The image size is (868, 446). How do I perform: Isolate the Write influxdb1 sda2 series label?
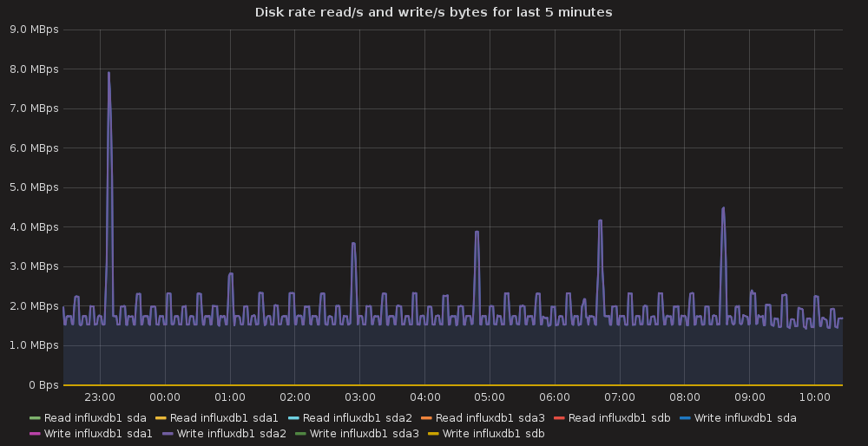[231, 433]
